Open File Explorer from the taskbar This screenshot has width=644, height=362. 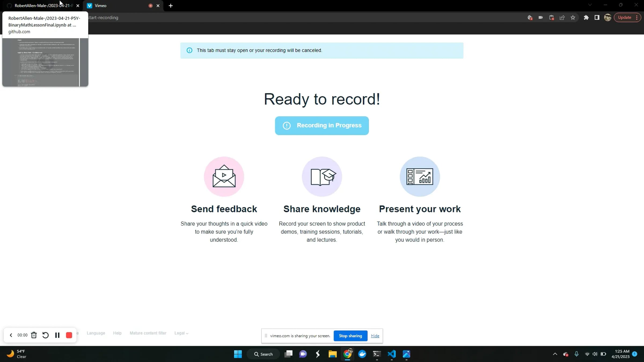point(333,354)
